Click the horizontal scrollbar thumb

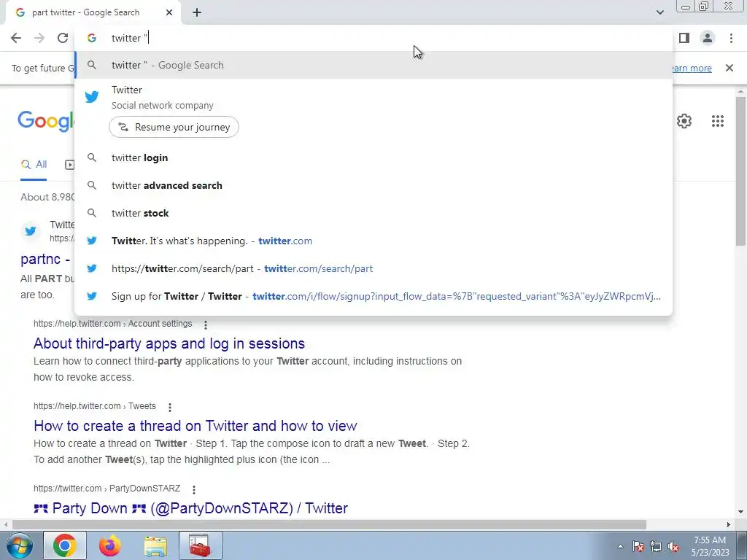329,524
